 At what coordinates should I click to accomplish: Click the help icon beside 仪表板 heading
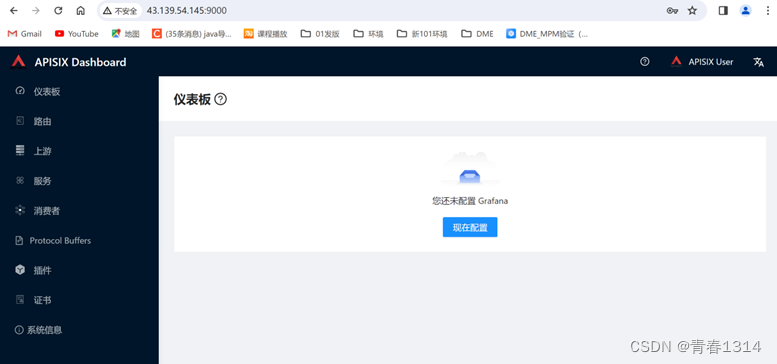click(x=221, y=99)
